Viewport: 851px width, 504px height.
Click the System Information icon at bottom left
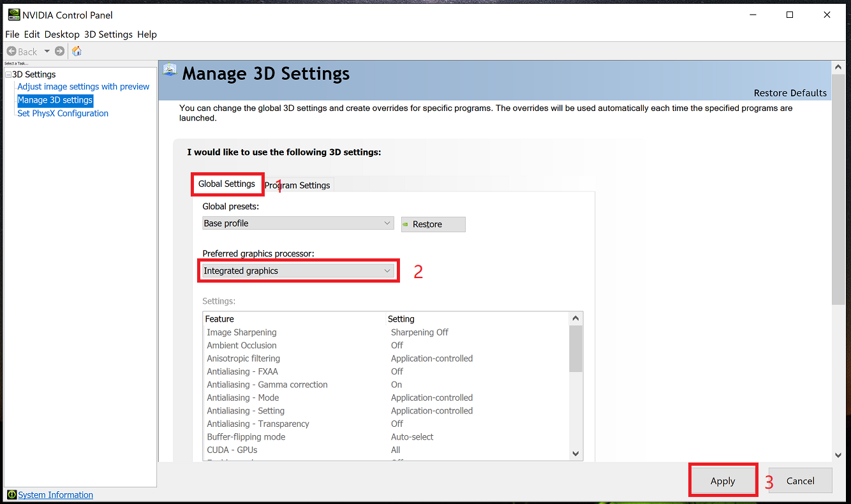pyautogui.click(x=11, y=495)
